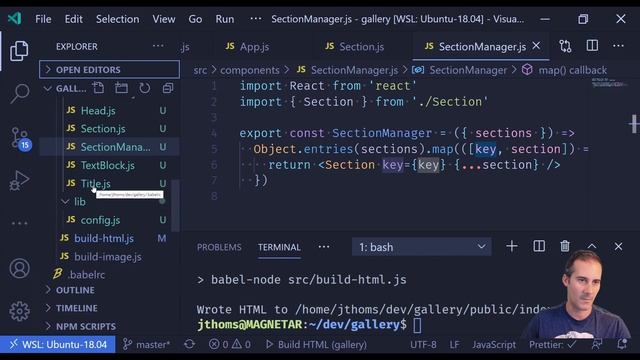Screen dimensions: 640x360
Task: Change UTF-8 file encoding in status bar
Action: 423,344
